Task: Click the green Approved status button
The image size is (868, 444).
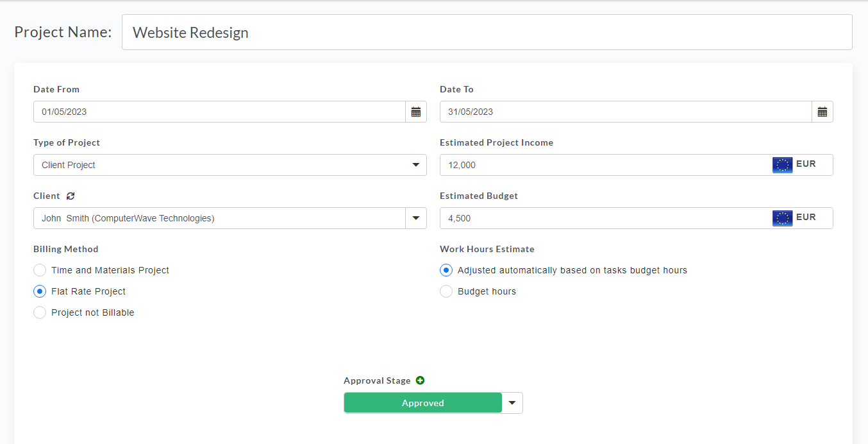Action: pos(422,403)
